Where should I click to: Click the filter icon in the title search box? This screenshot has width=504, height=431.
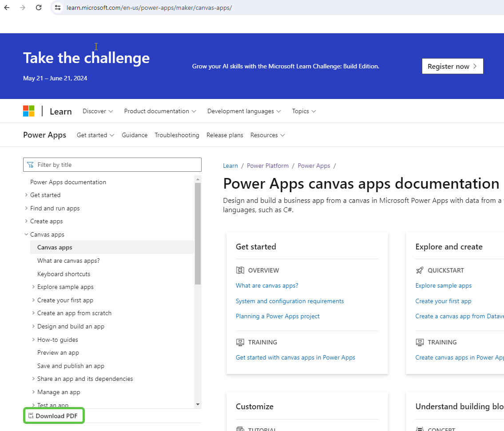click(30, 164)
